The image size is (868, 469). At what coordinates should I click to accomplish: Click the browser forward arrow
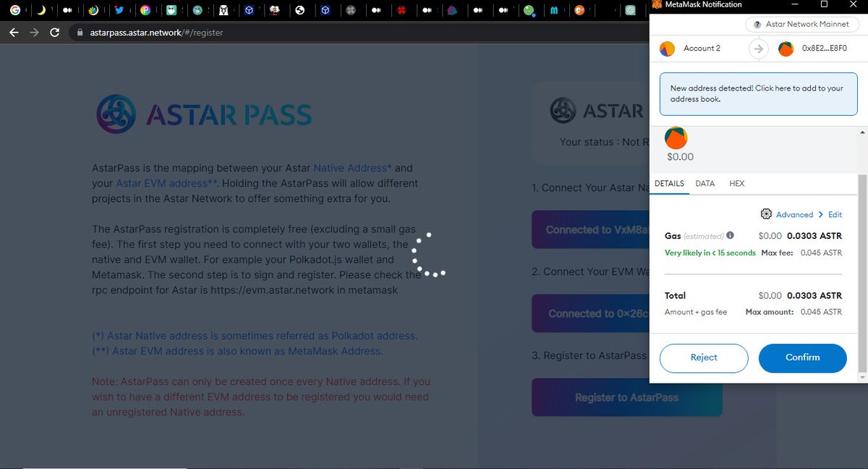point(34,33)
